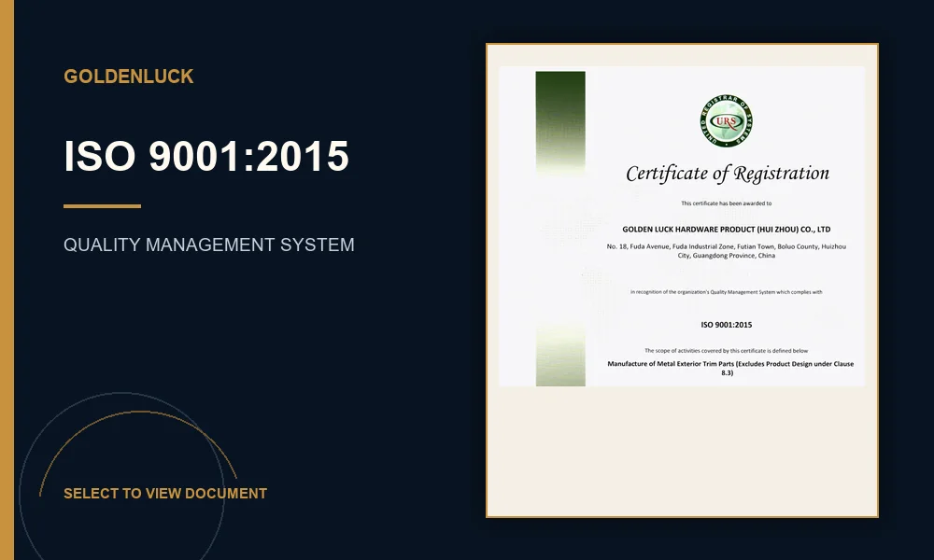The height and width of the screenshot is (560, 934).
Task: Select the Manufacture of Metal Exterior Trim Parts scope
Action: (x=730, y=368)
